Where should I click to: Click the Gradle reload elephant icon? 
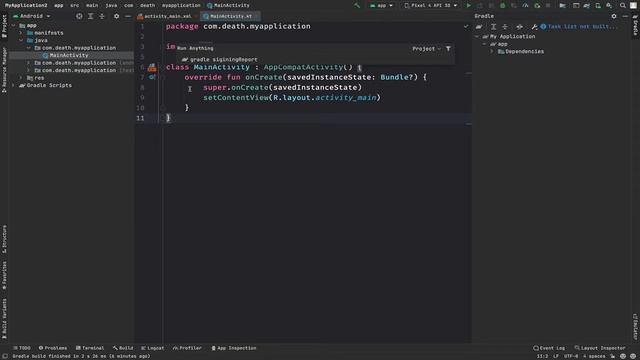click(x=479, y=27)
